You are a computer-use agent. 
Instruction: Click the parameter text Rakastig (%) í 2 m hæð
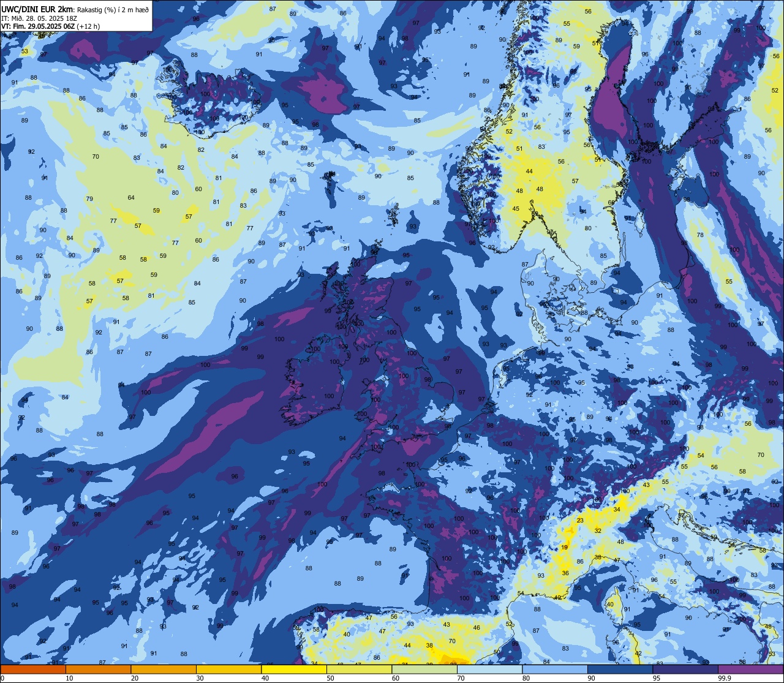coord(113,10)
